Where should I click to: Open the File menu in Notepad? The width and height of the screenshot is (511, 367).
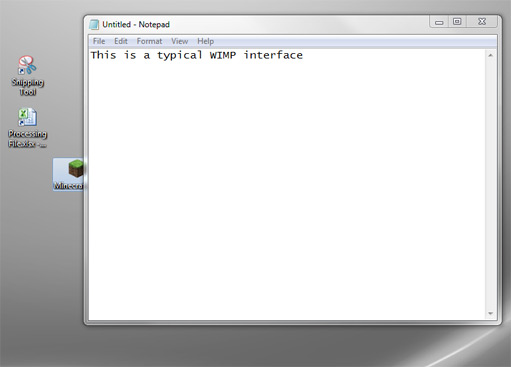pyautogui.click(x=99, y=41)
